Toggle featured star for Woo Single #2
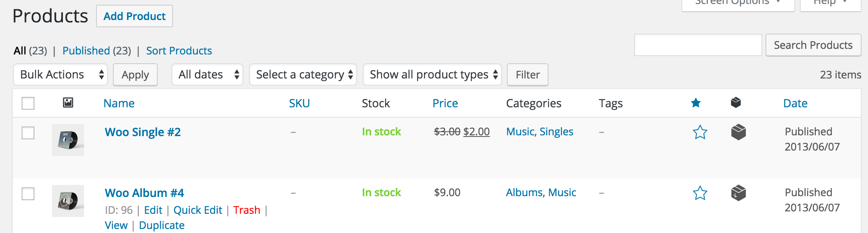This screenshot has width=868, height=233. point(700,132)
